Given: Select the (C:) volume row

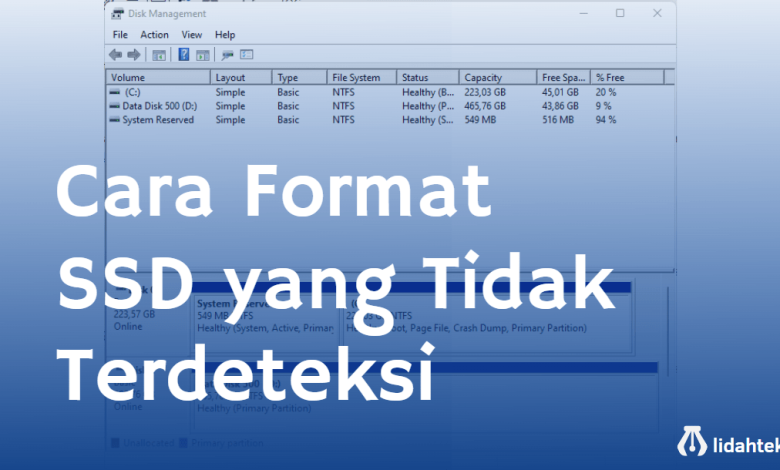Looking at the screenshot, I should [390, 92].
